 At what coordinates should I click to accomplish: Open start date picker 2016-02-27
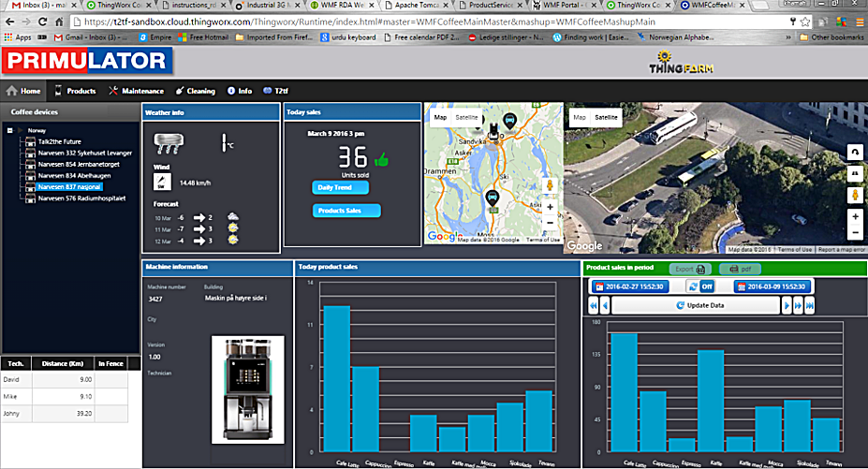click(x=630, y=286)
